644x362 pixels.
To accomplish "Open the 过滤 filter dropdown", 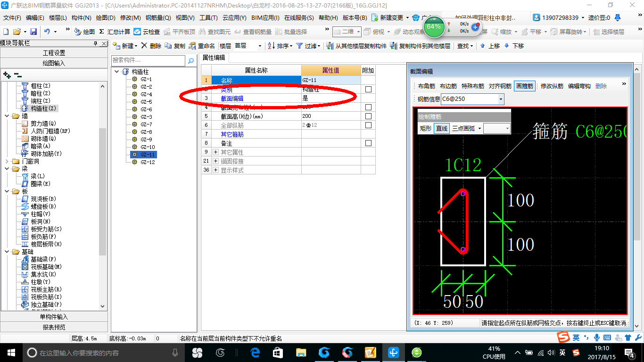I will [x=308, y=46].
